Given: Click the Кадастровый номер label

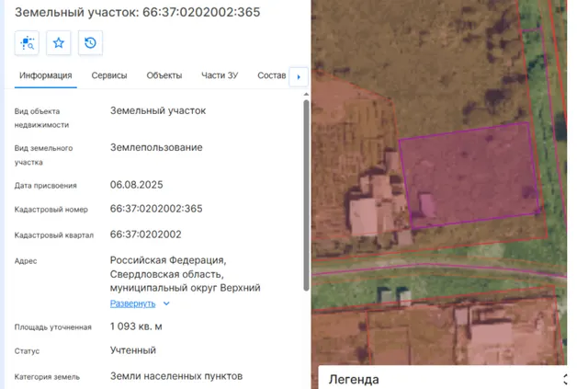Looking at the screenshot, I should point(51,210).
